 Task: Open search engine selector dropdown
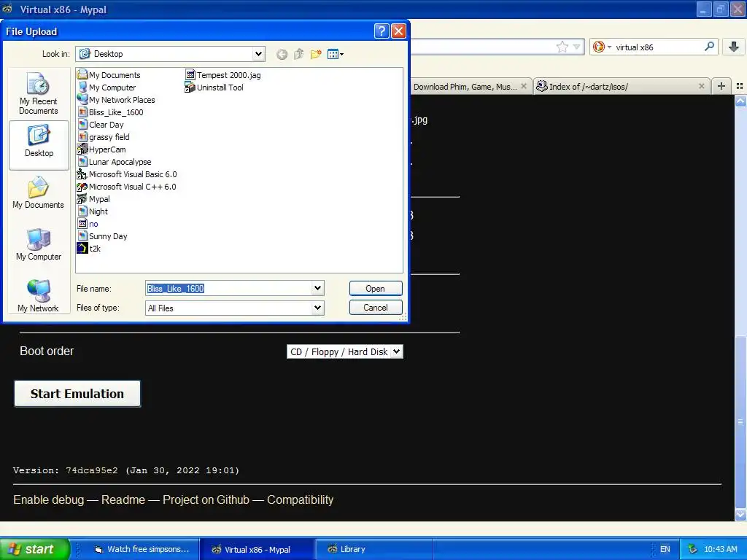(602, 47)
